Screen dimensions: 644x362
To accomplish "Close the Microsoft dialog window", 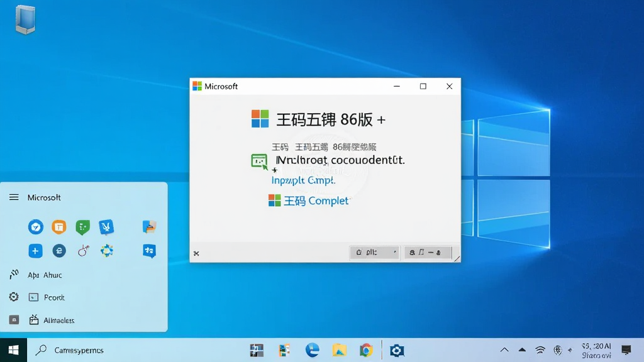I will click(449, 86).
